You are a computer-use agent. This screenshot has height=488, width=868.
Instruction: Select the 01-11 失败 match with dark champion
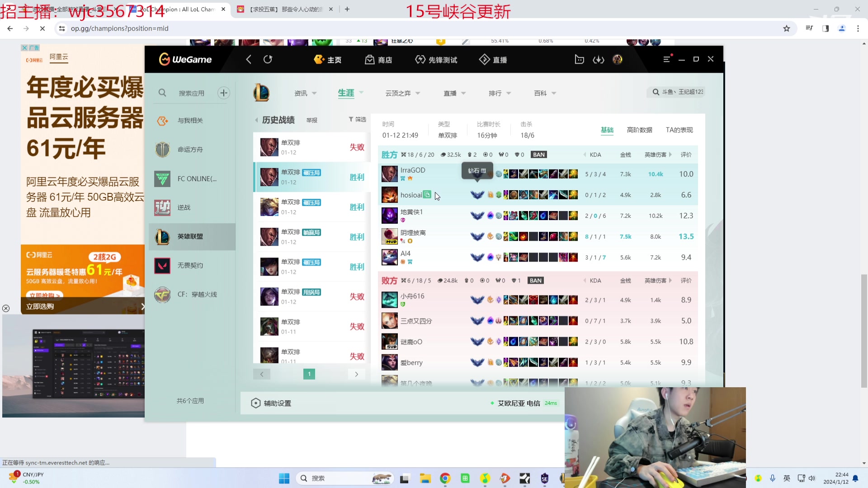[312, 326]
